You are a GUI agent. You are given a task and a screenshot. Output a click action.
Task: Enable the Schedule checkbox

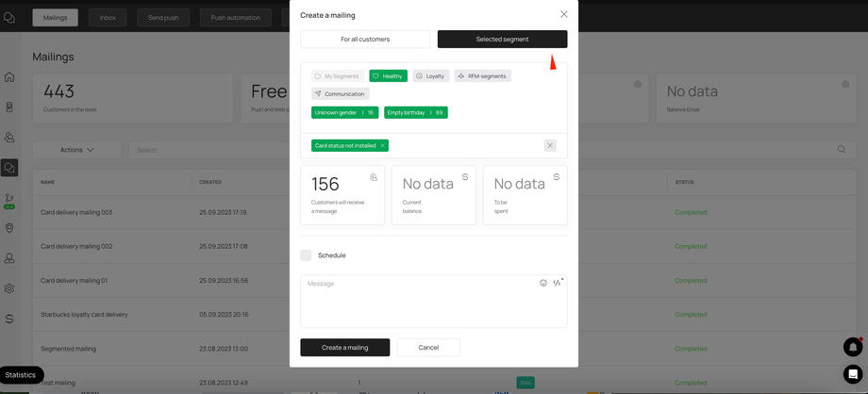[306, 255]
